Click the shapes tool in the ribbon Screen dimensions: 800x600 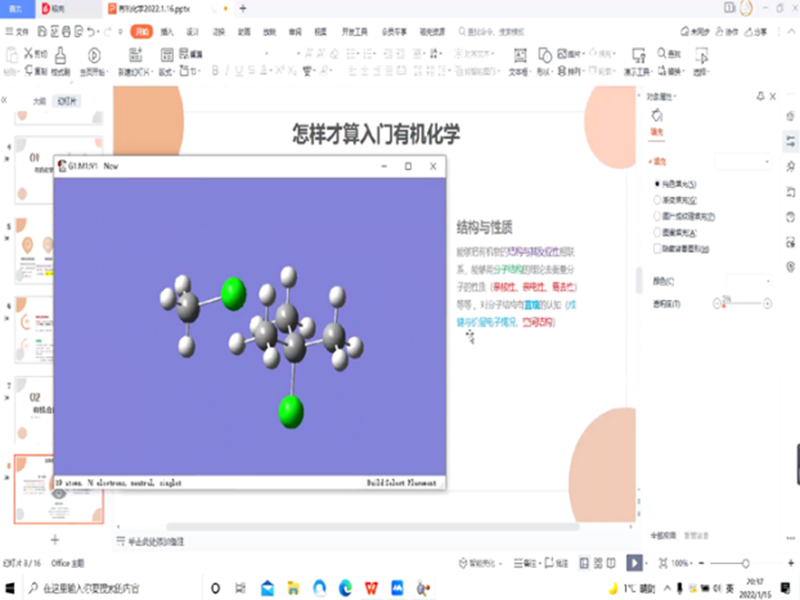click(x=545, y=56)
